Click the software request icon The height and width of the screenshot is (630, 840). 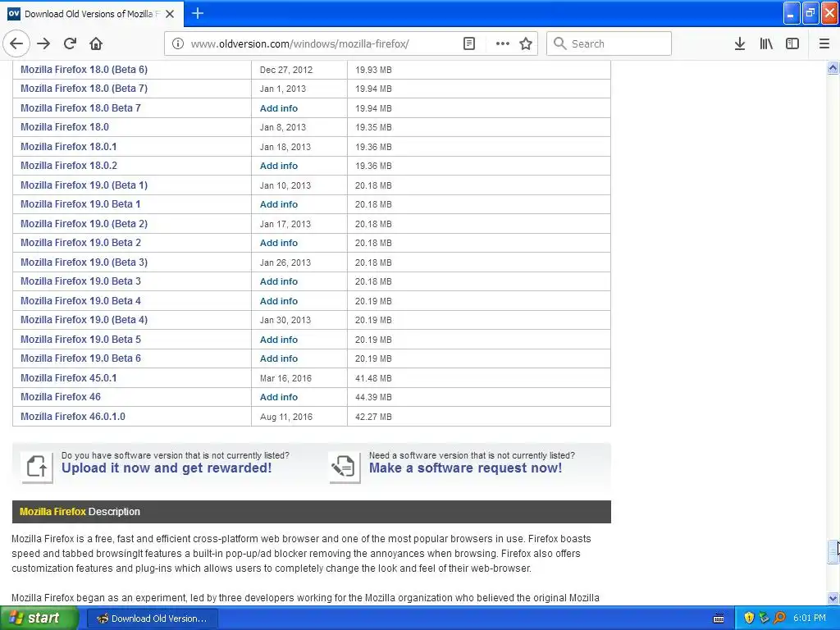click(x=345, y=467)
